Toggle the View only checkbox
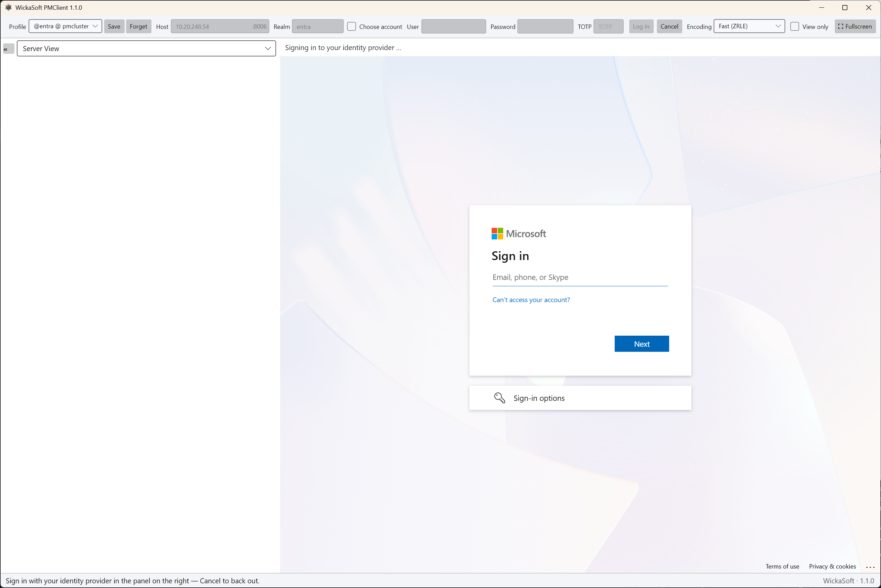881x588 pixels. (794, 26)
